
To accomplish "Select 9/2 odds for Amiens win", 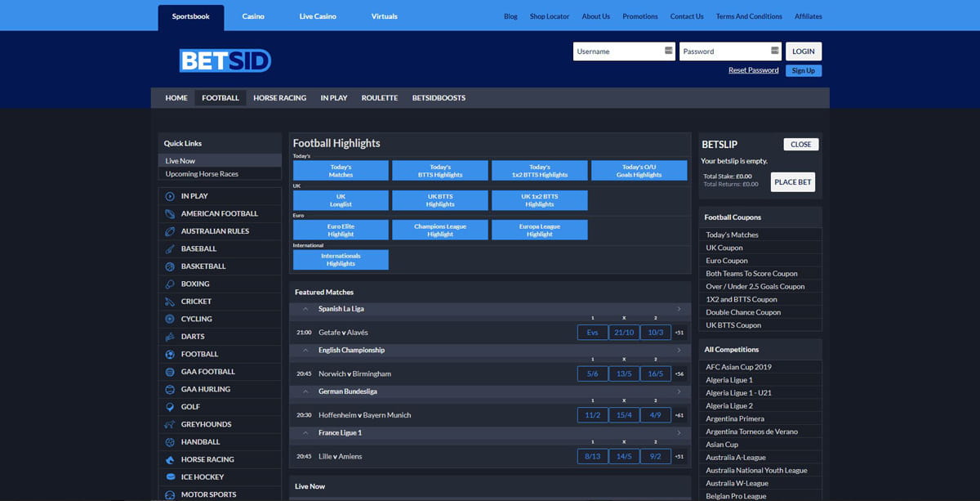I will (x=656, y=456).
